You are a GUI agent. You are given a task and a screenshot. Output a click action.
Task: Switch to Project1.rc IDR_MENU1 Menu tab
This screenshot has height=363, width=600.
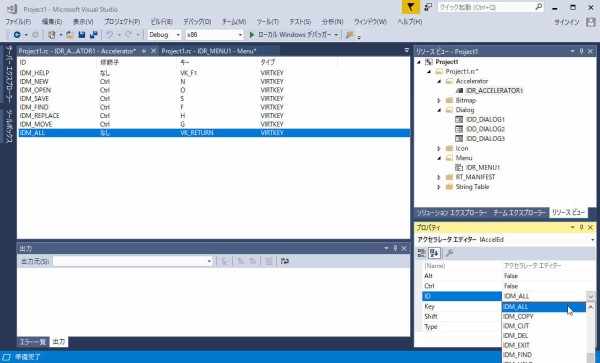pyautogui.click(x=209, y=51)
